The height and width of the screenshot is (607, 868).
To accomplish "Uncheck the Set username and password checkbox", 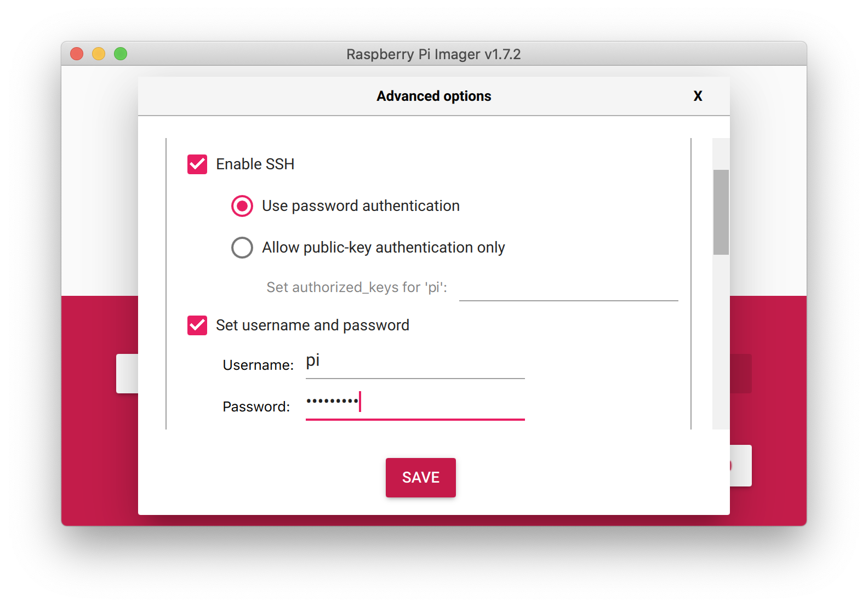I will tap(197, 325).
